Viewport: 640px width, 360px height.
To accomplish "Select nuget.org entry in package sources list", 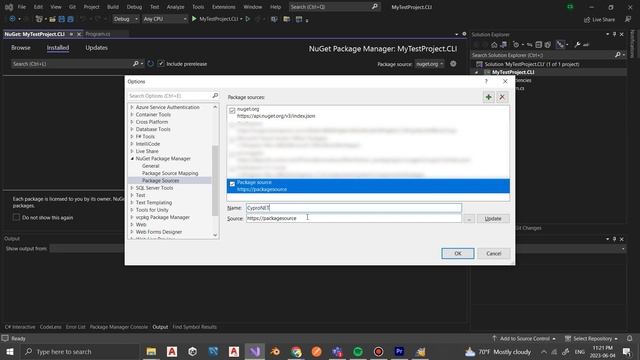I will tap(368, 113).
